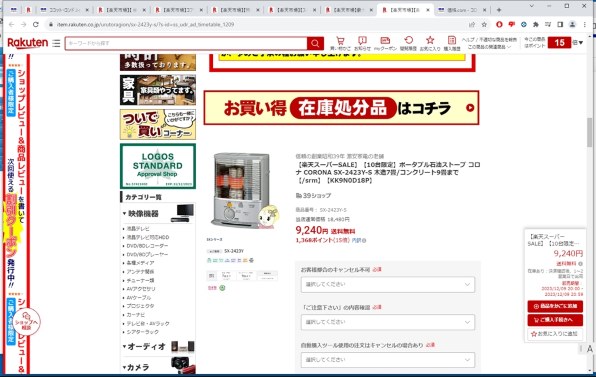Screen dimensions: 596x377
Task: Open the purchase history (購入履歴) icon
Action: (x=452, y=43)
